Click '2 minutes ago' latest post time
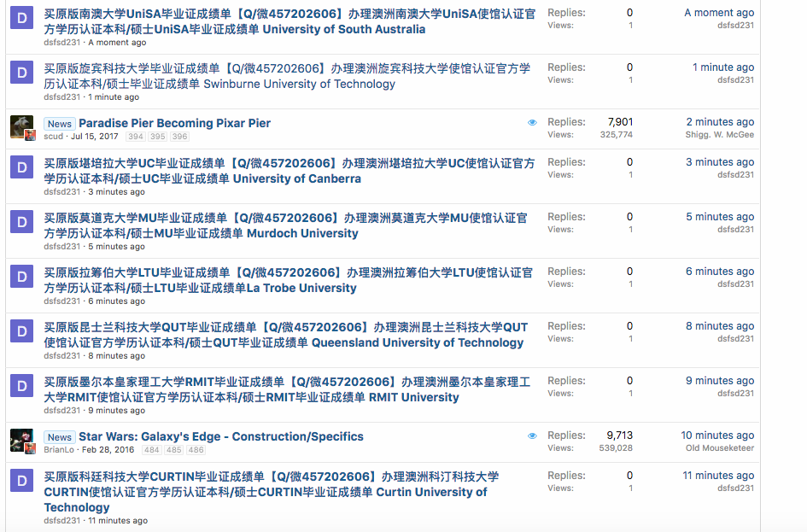807x532 pixels. [x=720, y=122]
